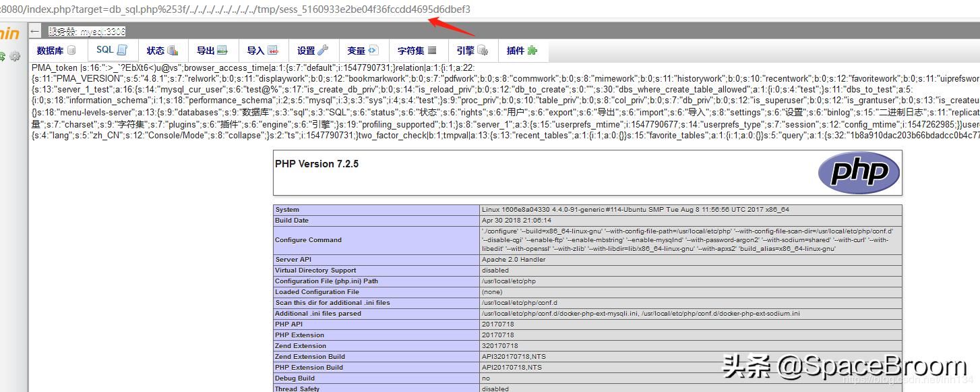Refresh navigation panel with green arrows icon
The width and height of the screenshot is (980, 392).
pos(3,57)
